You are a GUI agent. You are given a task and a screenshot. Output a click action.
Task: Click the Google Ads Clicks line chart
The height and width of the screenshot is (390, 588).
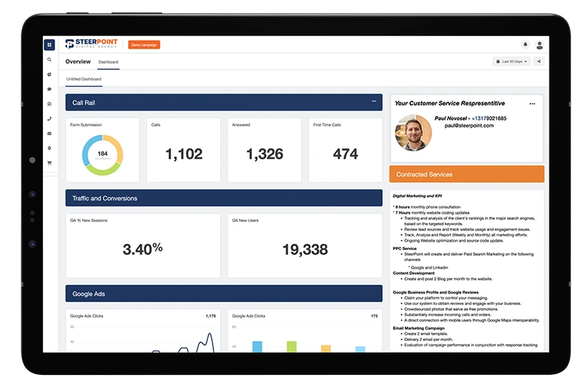click(143, 338)
